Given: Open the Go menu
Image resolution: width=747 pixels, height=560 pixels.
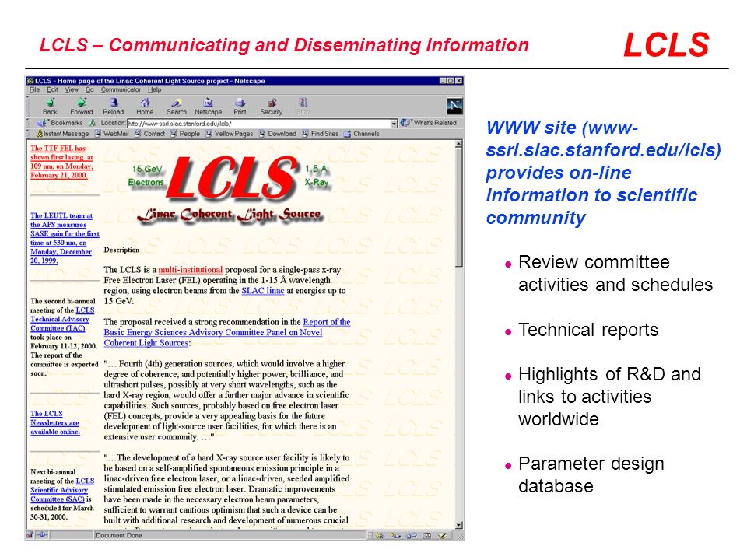Looking at the screenshot, I should 89,89.
